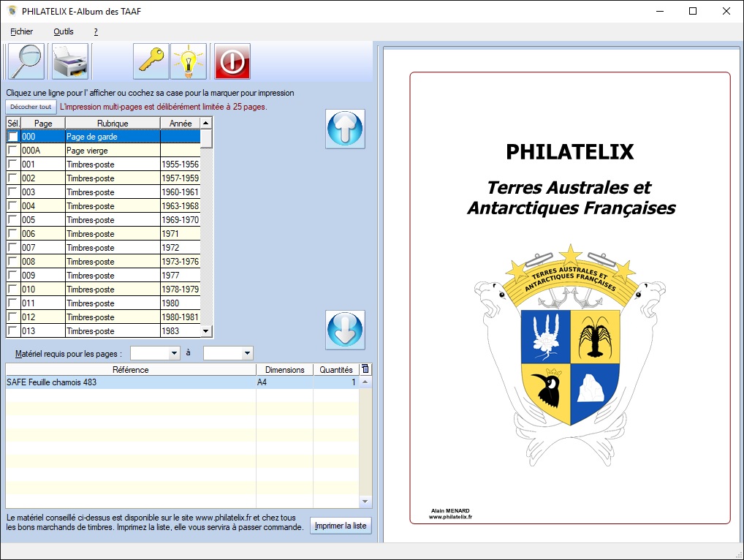Go to next page with down arrow
Viewport: 744px width, 560px height.
[345, 330]
